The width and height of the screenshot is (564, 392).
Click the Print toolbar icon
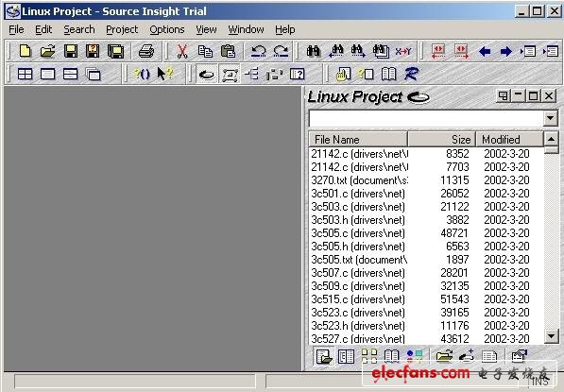[146, 51]
